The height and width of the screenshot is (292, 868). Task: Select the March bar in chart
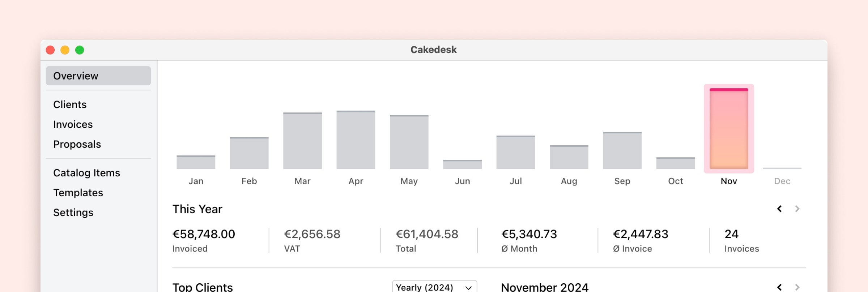[x=302, y=141]
